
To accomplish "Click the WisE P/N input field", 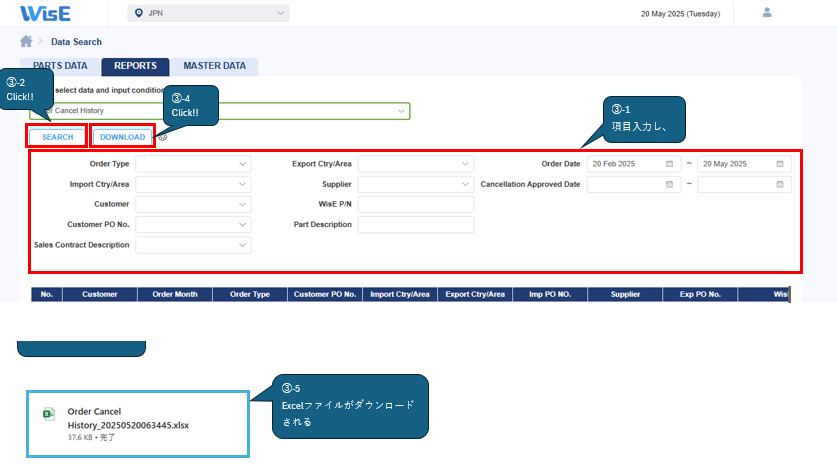I will click(415, 204).
